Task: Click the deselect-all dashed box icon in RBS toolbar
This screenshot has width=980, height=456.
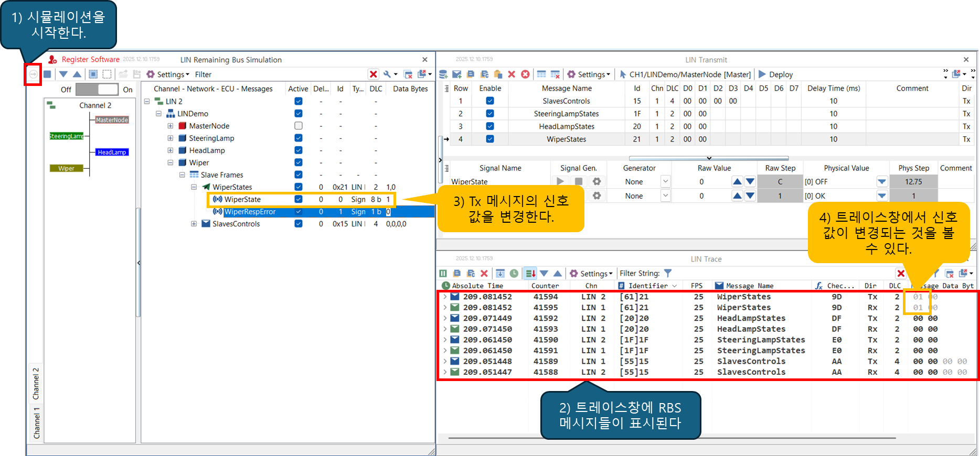Action: tap(107, 74)
